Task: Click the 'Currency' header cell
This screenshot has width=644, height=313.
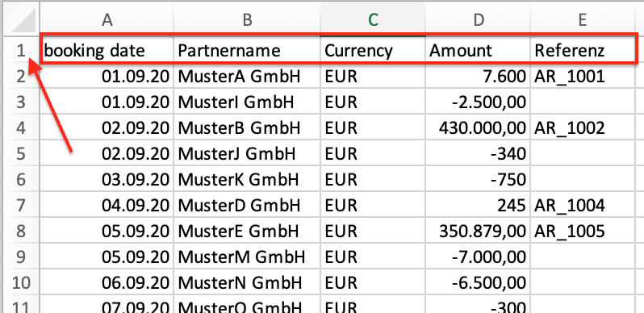Action: pos(373,51)
